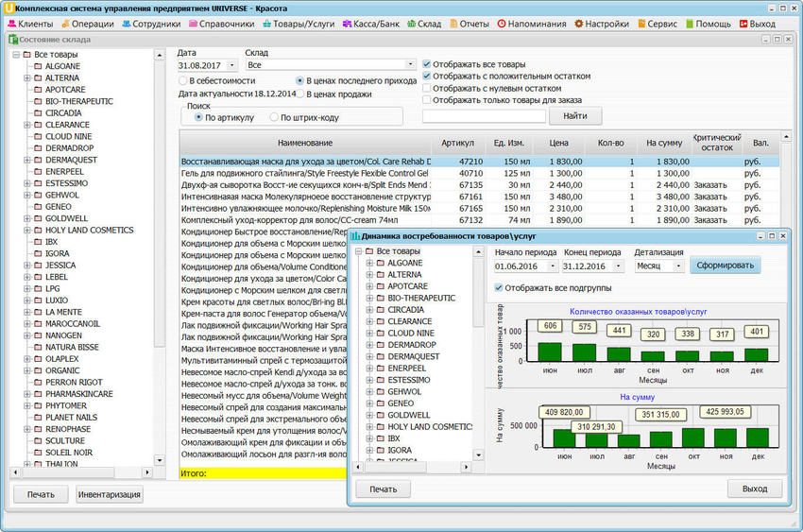This screenshot has width=803, height=532.
Task: Open the Склад dropdown list
Action: (409, 65)
